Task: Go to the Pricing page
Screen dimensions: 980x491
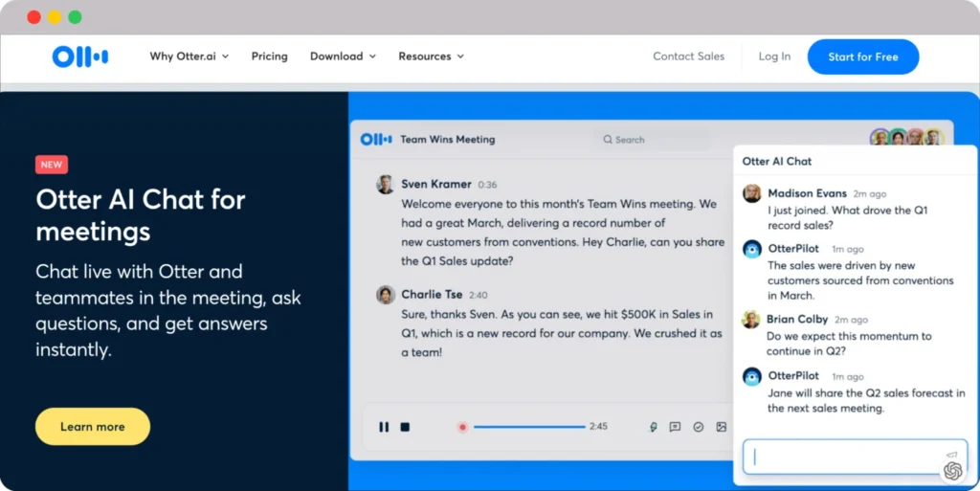Action: point(269,56)
